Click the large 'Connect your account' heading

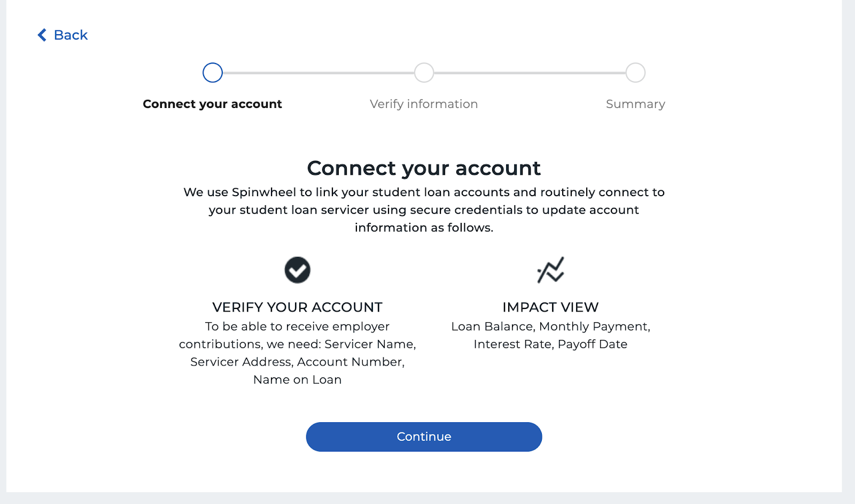click(x=424, y=168)
